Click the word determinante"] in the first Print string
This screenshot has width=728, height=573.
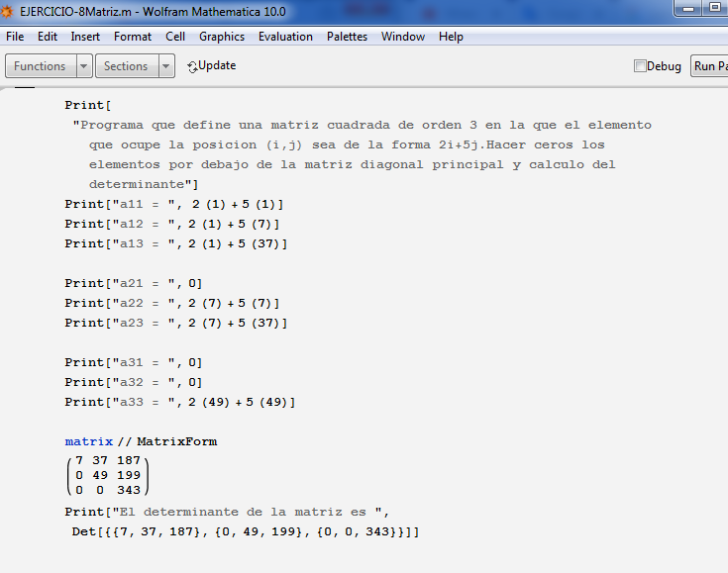tap(144, 185)
